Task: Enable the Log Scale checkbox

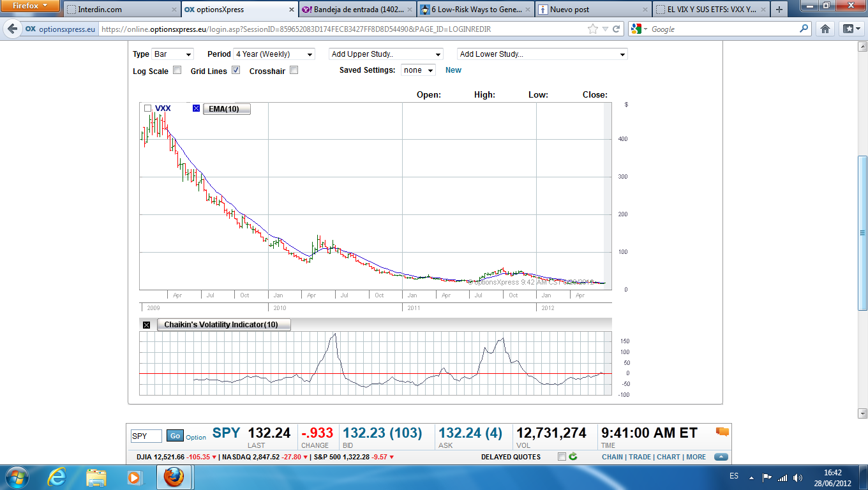Action: click(x=177, y=70)
